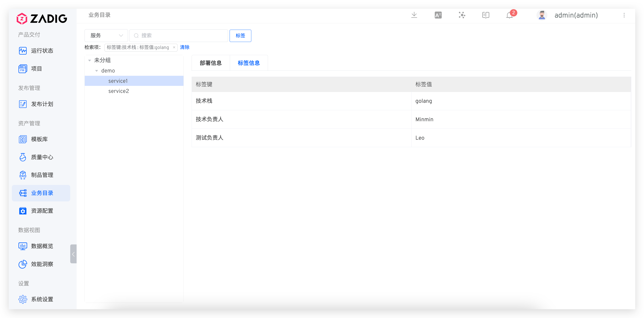
Task: Select service2 in the tree
Action: coord(119,91)
